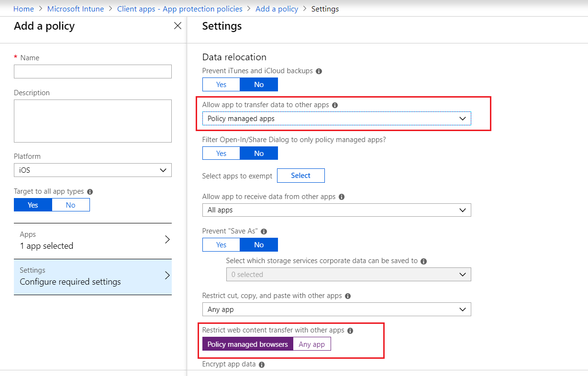Click the info icon beside Encrypt app data
Screen dimensions: 588x376
pyautogui.click(x=262, y=365)
